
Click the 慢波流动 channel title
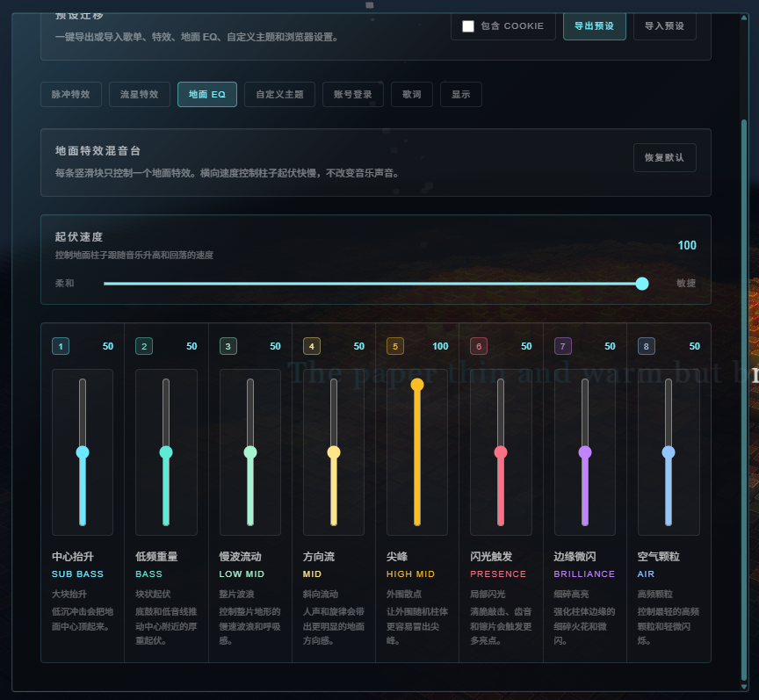[241, 557]
